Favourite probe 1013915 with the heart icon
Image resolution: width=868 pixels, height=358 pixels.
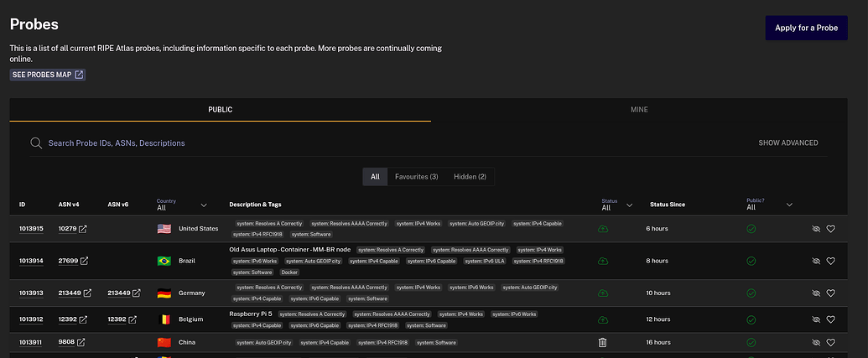830,228
